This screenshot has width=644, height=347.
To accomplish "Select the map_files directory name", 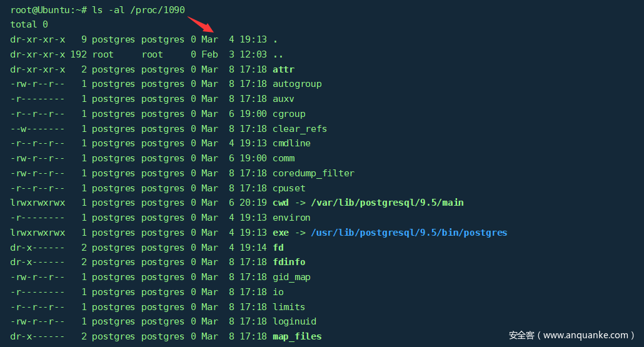I will [x=297, y=336].
